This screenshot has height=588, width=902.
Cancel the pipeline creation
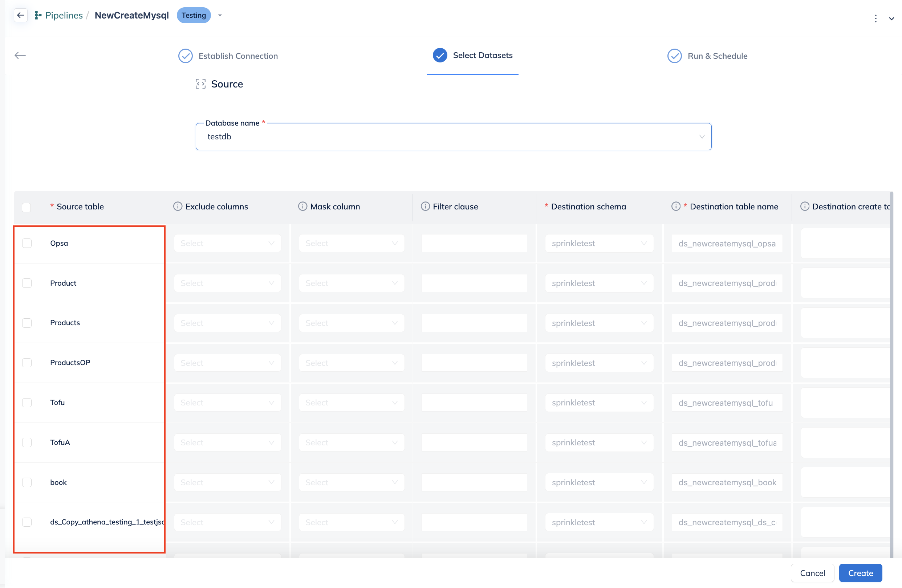pyautogui.click(x=812, y=573)
